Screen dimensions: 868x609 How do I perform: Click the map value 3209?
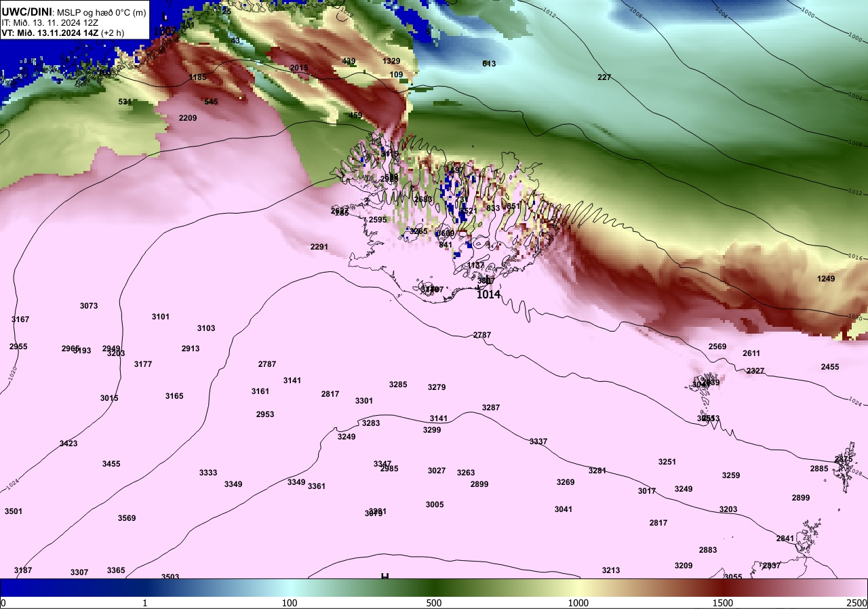point(684,566)
